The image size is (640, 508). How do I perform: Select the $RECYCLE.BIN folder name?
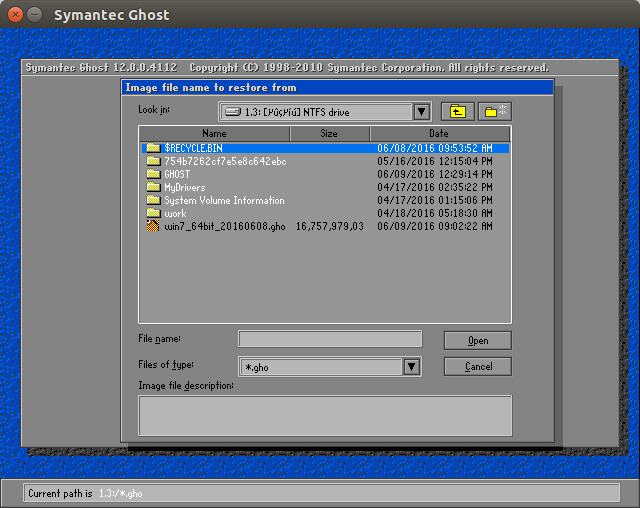coord(193,148)
